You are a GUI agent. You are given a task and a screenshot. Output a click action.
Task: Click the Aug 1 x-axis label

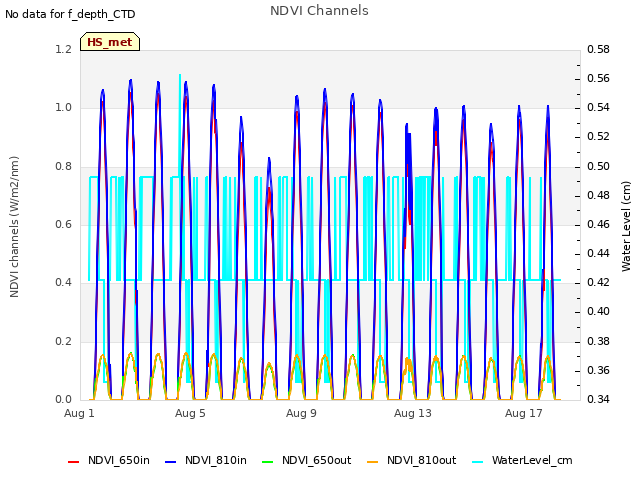[x=79, y=413]
